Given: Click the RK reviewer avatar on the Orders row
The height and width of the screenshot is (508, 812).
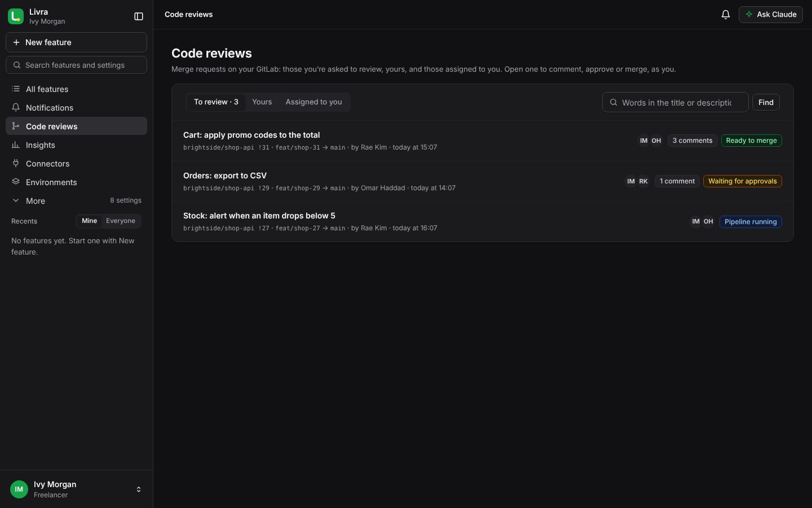Looking at the screenshot, I should (643, 181).
